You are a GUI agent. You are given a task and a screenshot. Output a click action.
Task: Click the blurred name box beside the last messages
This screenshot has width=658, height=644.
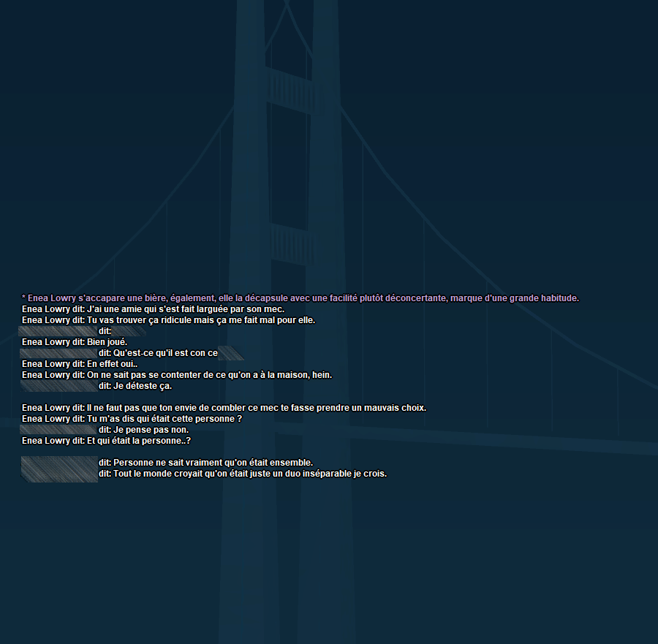[x=58, y=468]
